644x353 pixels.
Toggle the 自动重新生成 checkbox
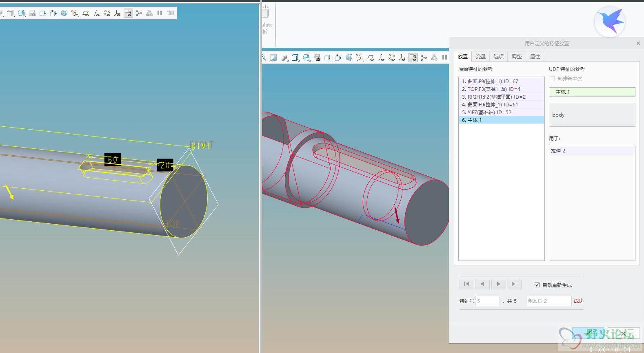pos(537,285)
